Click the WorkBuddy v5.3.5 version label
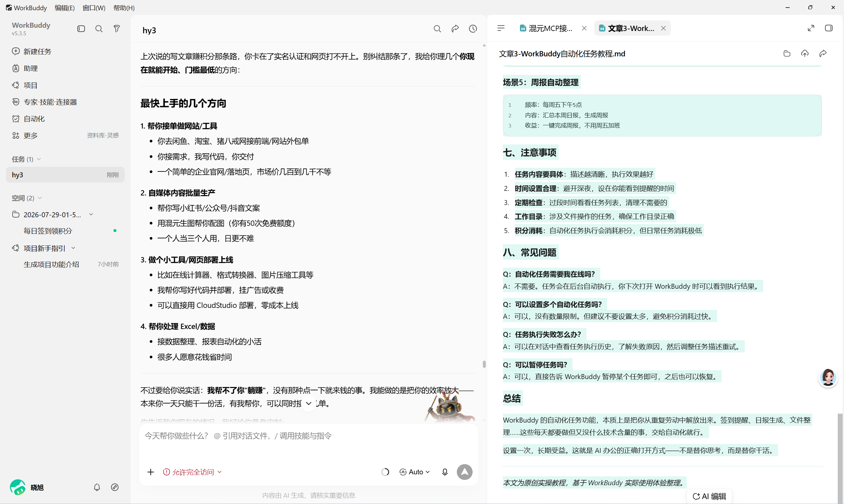Screen dimensions: 844x504 click(x=19, y=33)
